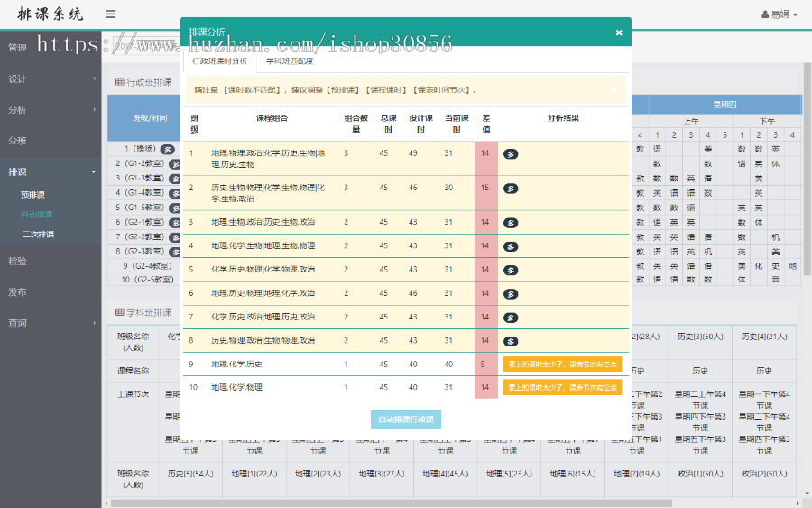Click the 排课系统 logo title

click(x=51, y=14)
